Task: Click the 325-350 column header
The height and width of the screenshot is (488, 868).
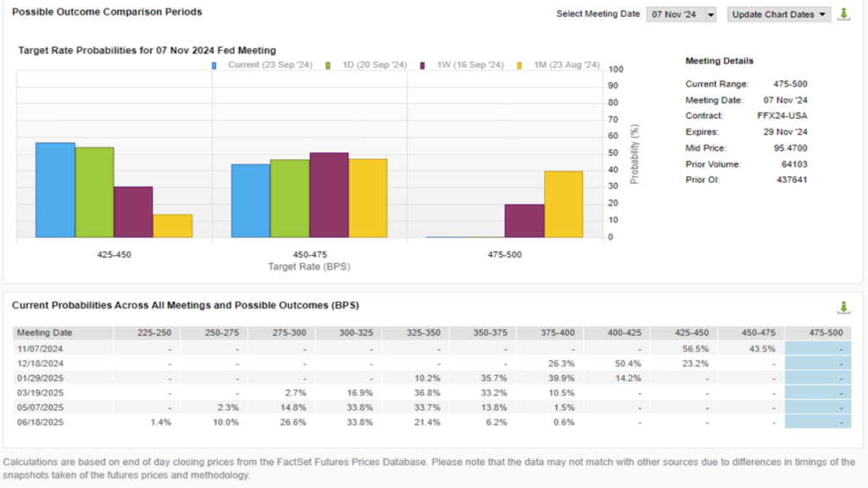Action: click(416, 332)
